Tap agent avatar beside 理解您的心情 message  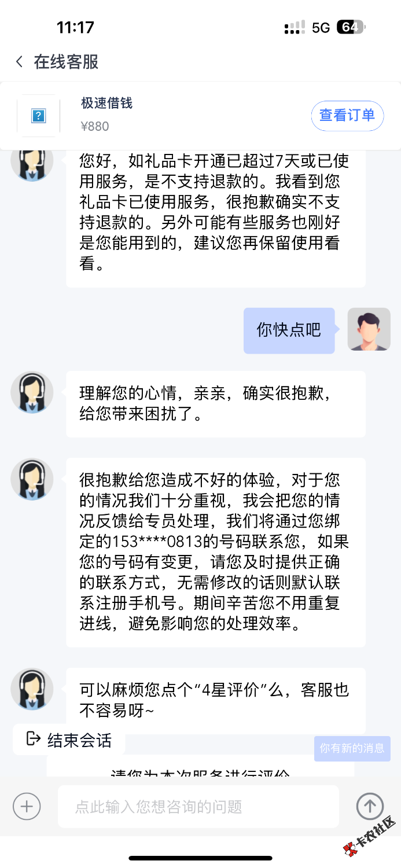32,392
